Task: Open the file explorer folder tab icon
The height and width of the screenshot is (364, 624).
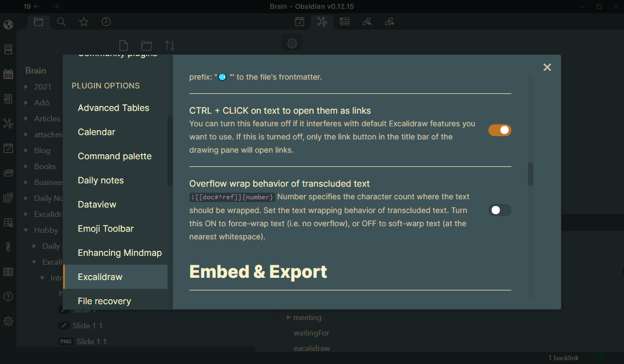Action: [x=38, y=22]
